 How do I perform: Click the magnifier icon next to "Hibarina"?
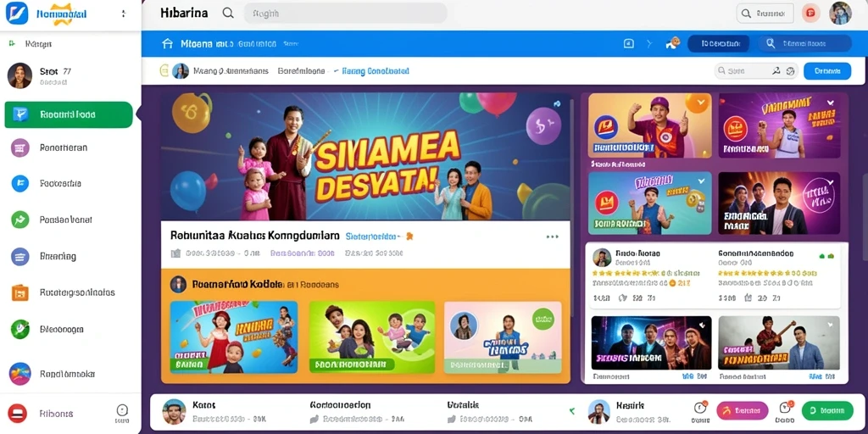(x=227, y=13)
